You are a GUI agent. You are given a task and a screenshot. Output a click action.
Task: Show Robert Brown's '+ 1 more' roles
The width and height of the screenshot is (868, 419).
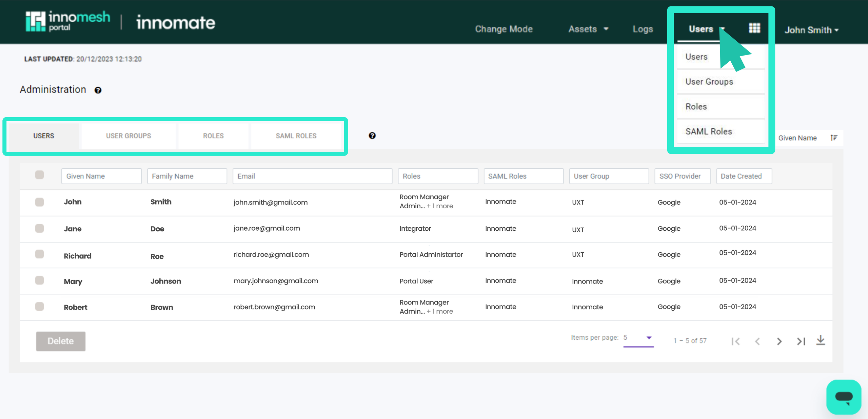[440, 311]
